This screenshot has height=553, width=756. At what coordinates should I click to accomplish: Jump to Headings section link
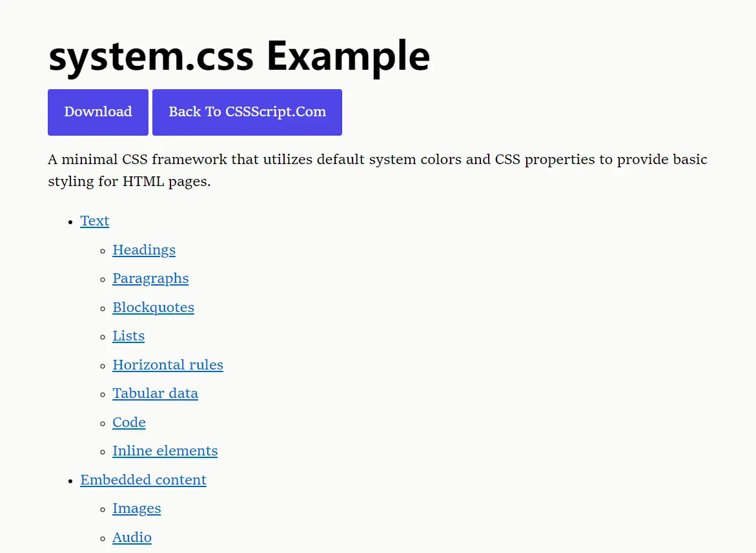[x=144, y=250]
